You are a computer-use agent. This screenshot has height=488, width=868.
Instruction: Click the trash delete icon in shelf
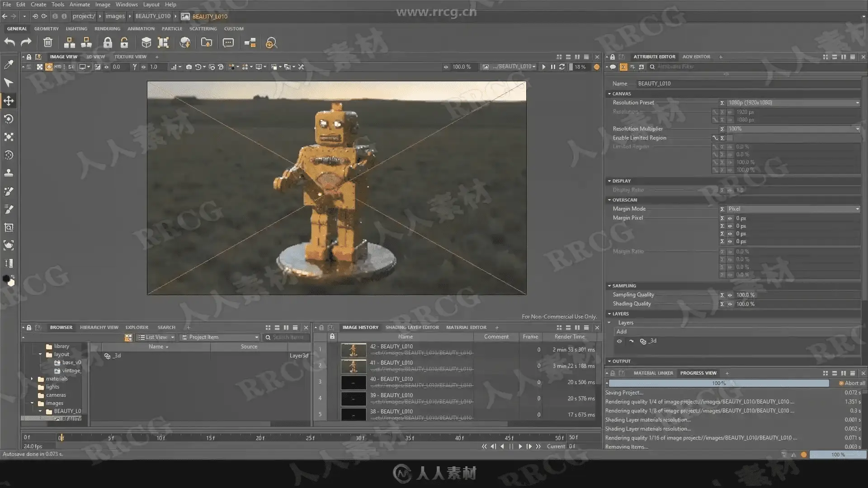(47, 42)
